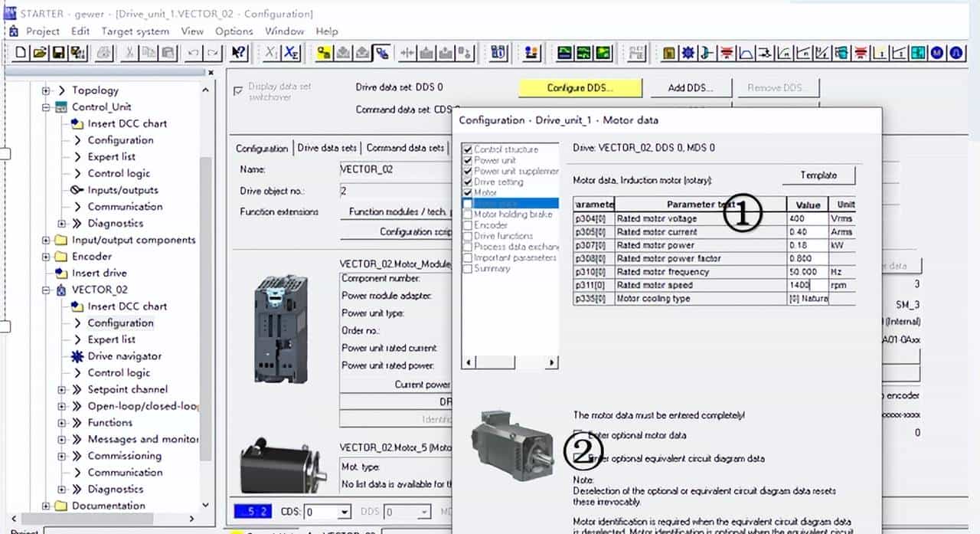980x534 pixels.
Task: Switch to the Drive data sets tab
Action: [327, 148]
